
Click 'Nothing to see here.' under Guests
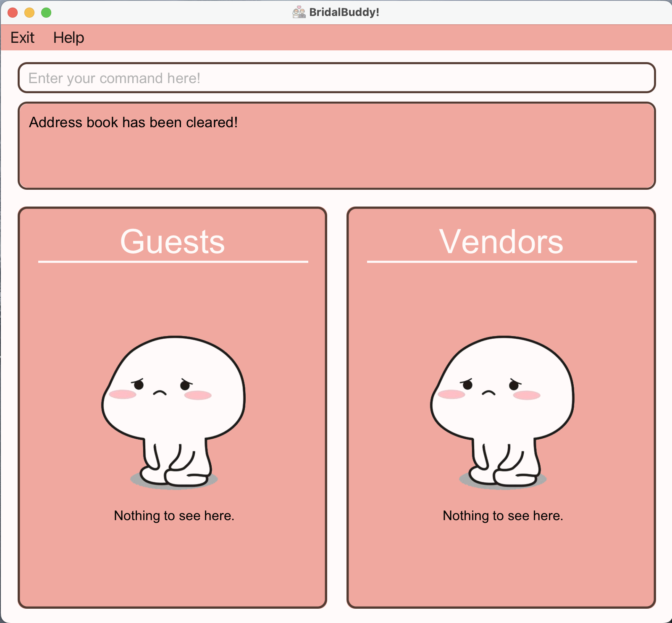tap(174, 516)
